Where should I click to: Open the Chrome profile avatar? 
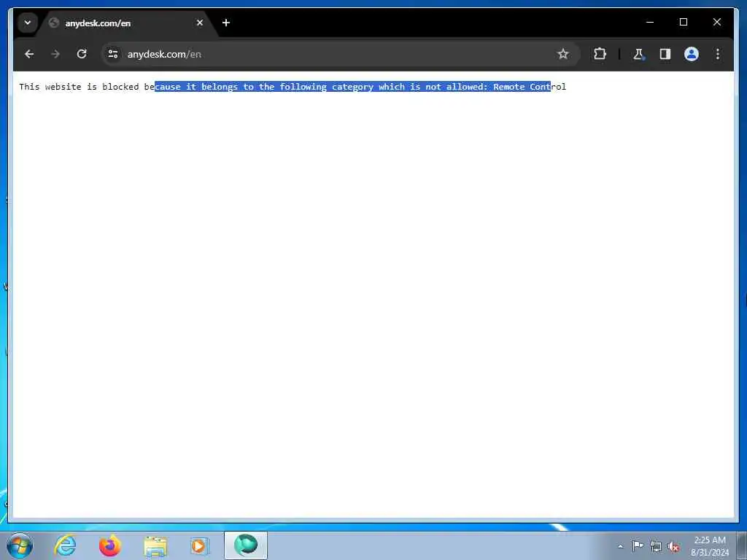pos(692,54)
